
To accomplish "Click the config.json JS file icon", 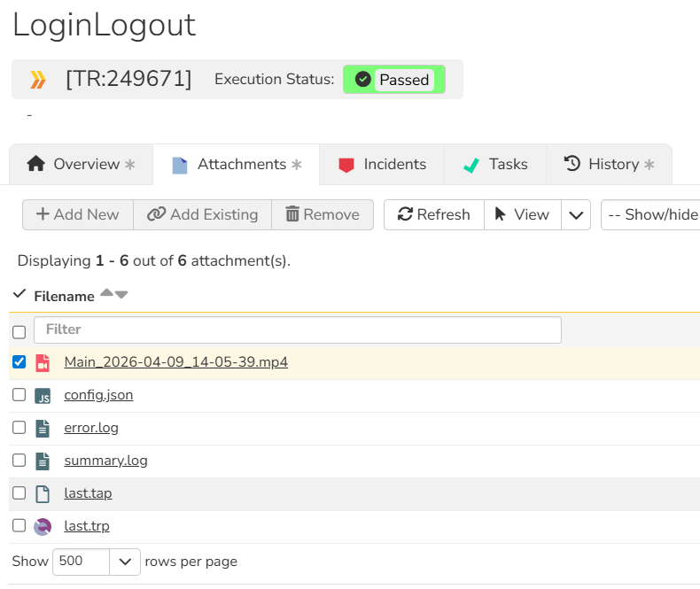I will pos(43,396).
